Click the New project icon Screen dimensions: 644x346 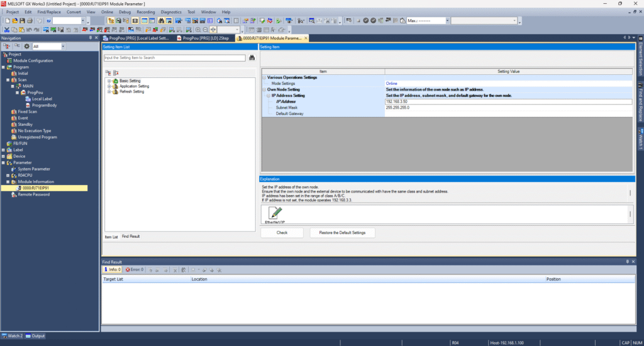[8, 21]
